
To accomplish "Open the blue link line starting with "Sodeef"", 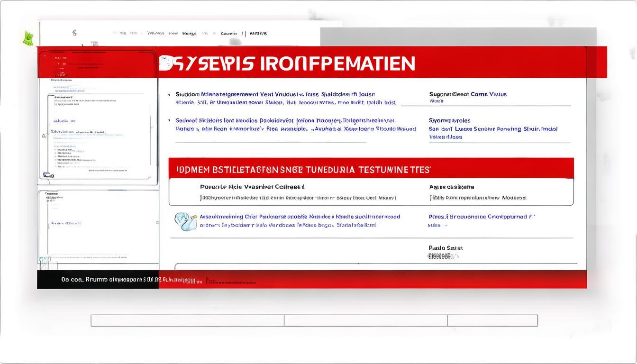I will coord(285,120).
